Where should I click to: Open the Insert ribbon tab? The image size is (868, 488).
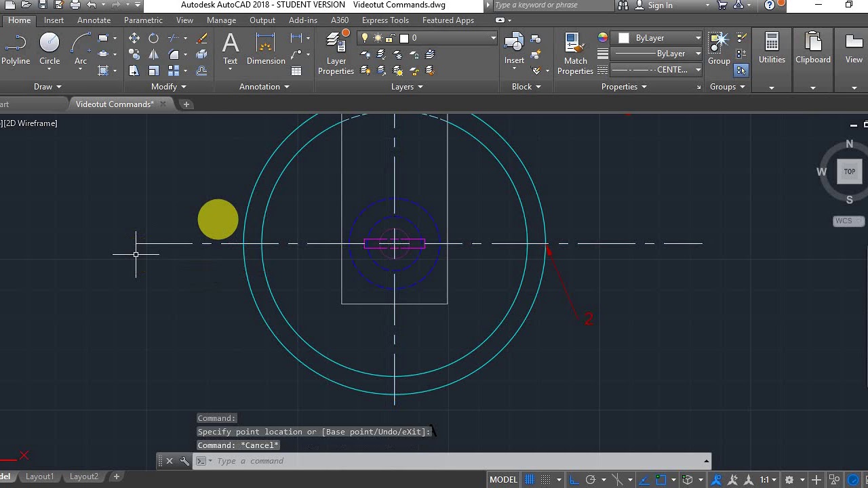point(54,20)
